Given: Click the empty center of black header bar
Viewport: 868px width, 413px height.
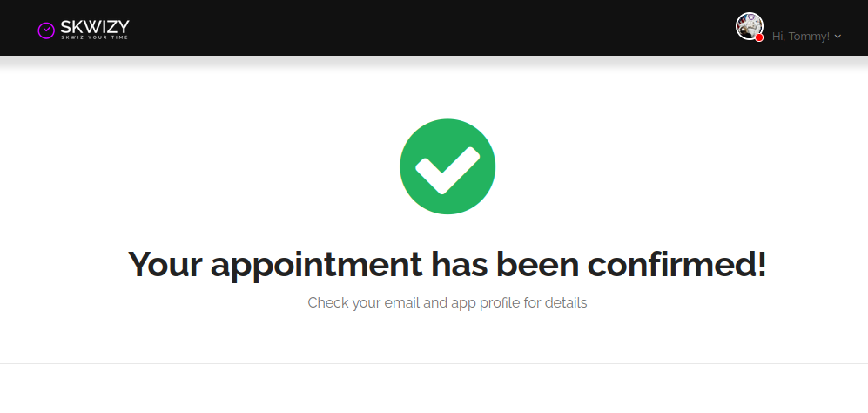Looking at the screenshot, I should [x=434, y=28].
